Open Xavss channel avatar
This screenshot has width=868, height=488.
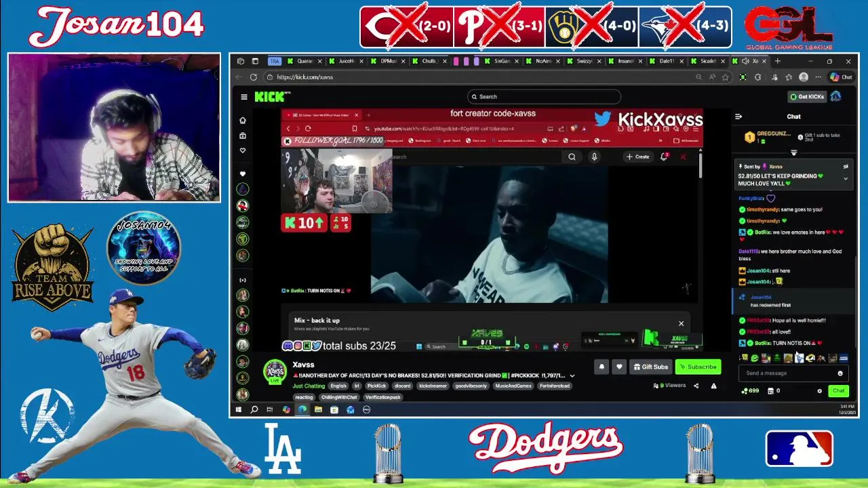275,371
